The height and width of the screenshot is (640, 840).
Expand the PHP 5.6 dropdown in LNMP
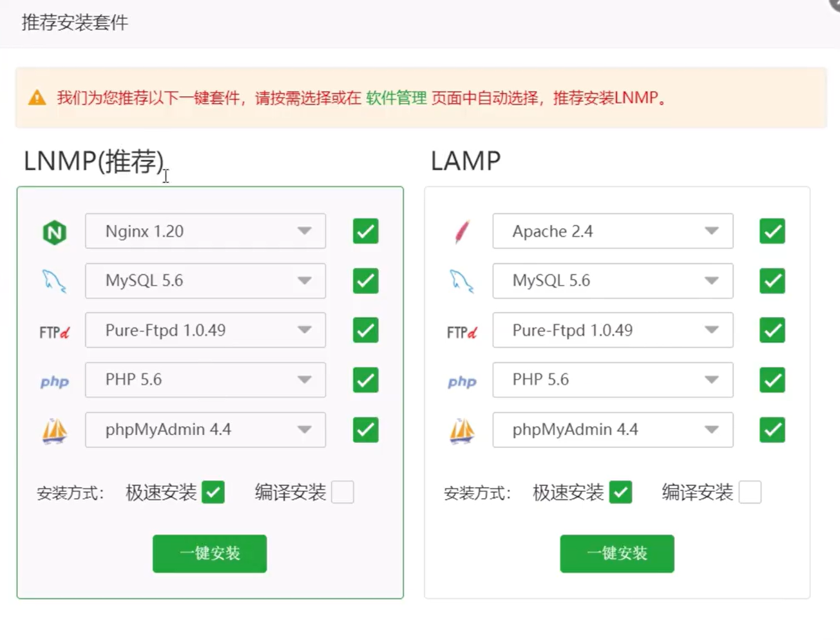click(x=205, y=380)
